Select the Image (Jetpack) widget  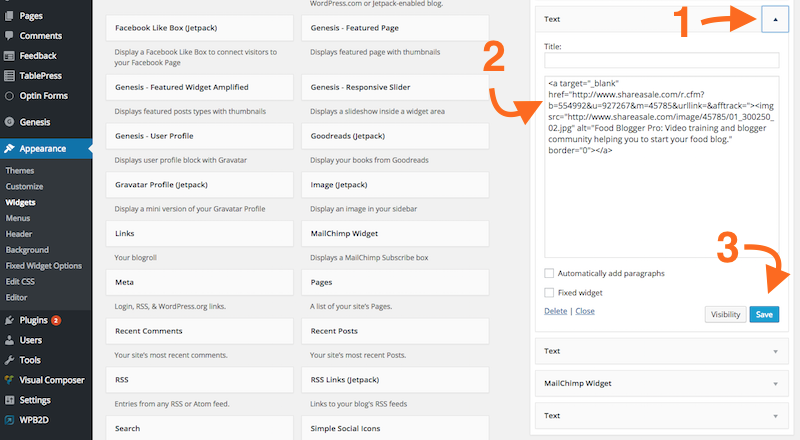tap(395, 185)
